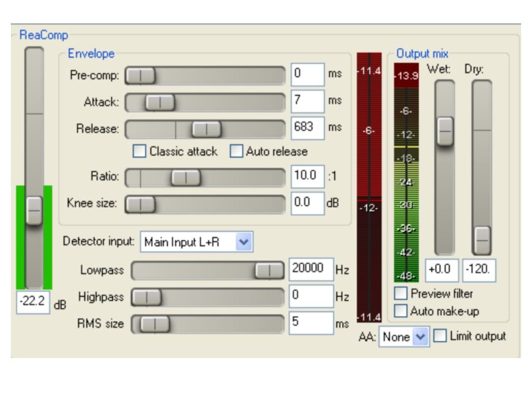This screenshot has width=532, height=398.
Task: Click the Wet value field showing +0.0
Action: coord(442,270)
